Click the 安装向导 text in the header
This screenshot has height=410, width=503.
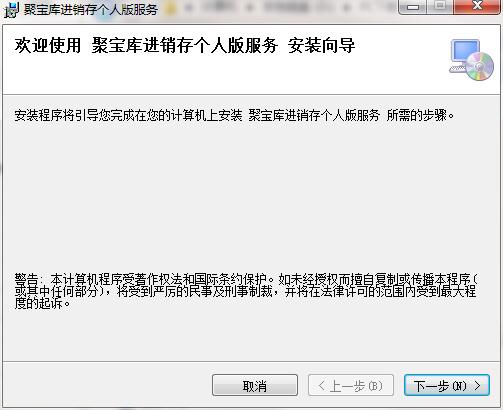pyautogui.click(x=322, y=45)
